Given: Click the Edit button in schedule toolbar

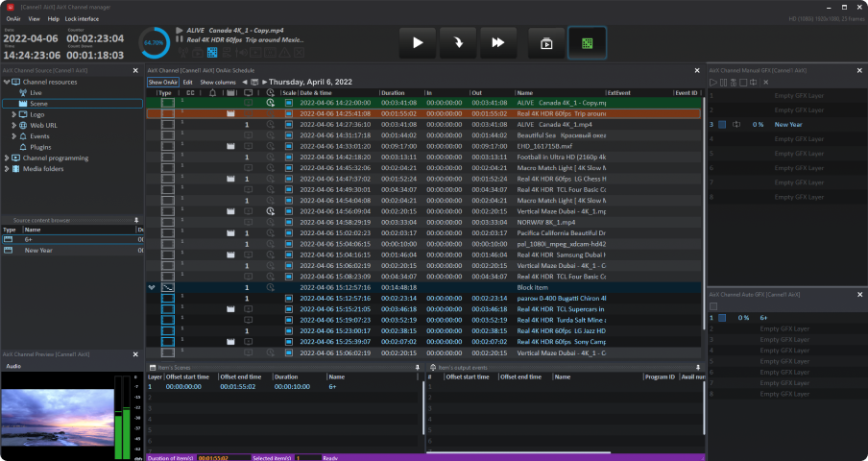Looking at the screenshot, I should [188, 83].
